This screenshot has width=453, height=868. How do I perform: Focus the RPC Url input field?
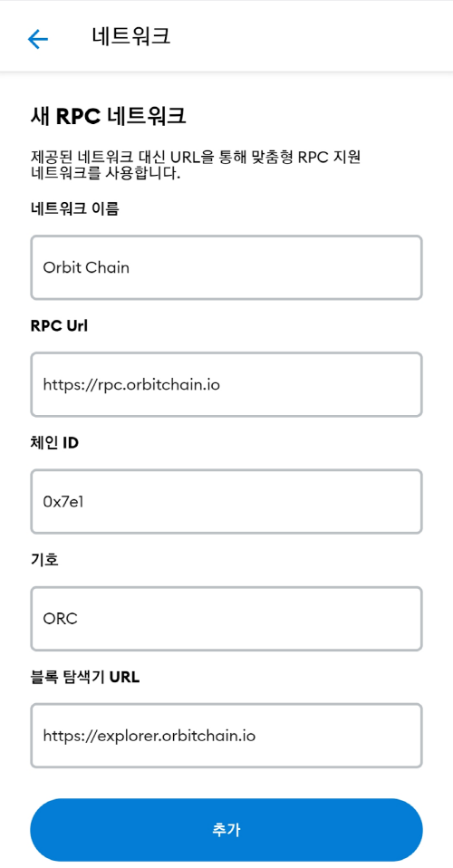point(226,384)
